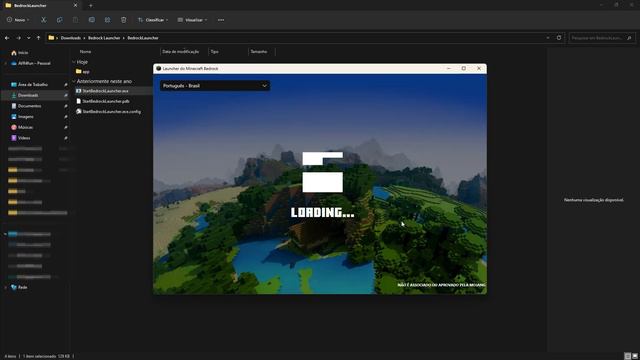640x360 pixels.
Task: Open Área de Trabalho in the sidebar
Action: point(29,84)
